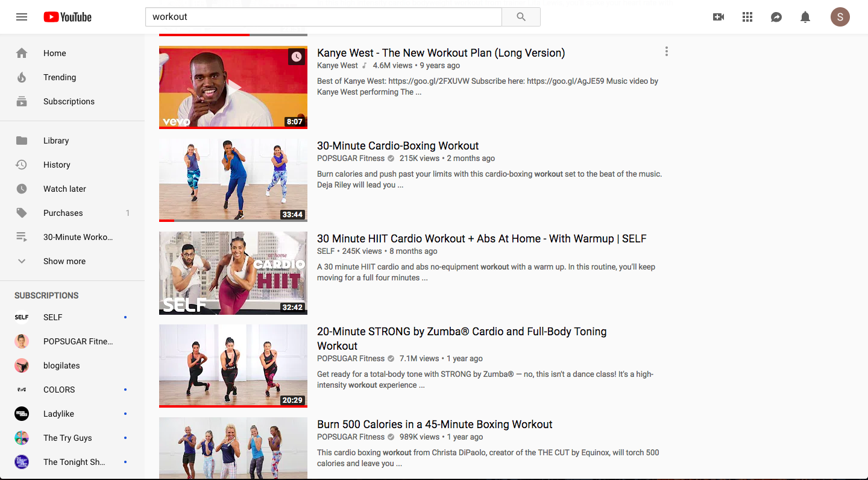Open SELF subscription in sidebar

tap(72, 317)
